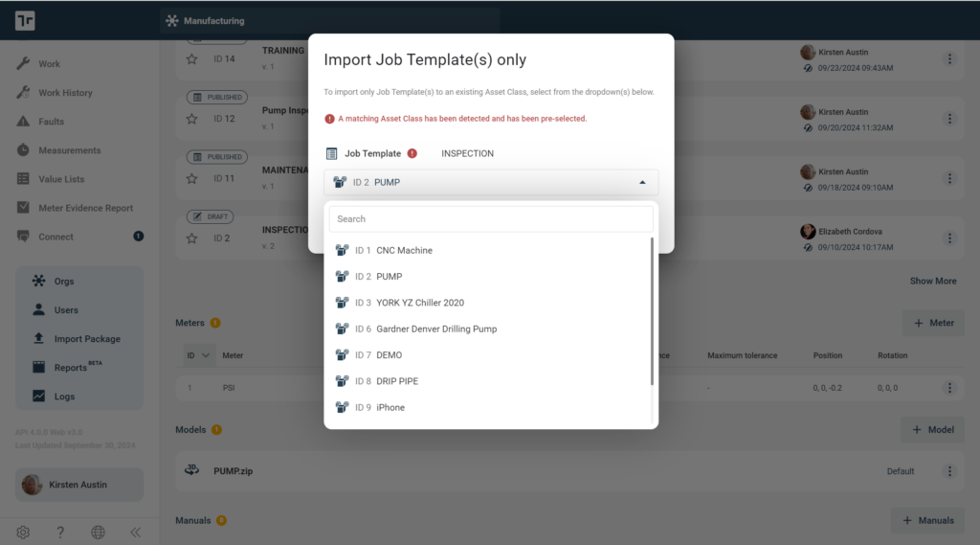Open the Work section in sidebar
Screen dimensions: 980x545
click(x=49, y=64)
